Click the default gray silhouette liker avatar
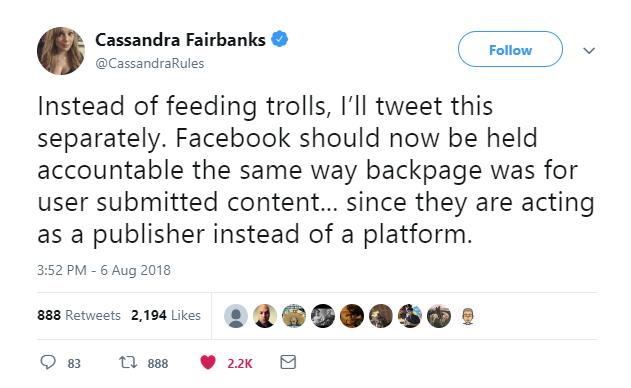Viewport: 631px width, 388px height. 236,316
